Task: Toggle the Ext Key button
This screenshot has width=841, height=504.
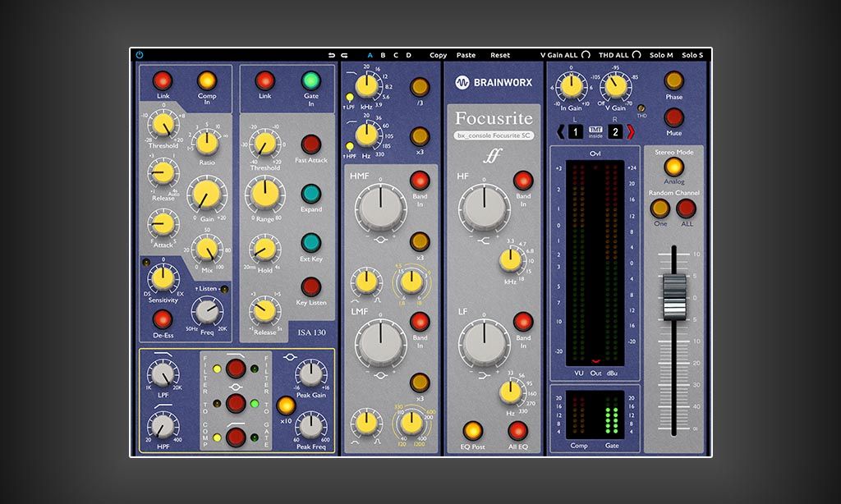Action: point(310,243)
